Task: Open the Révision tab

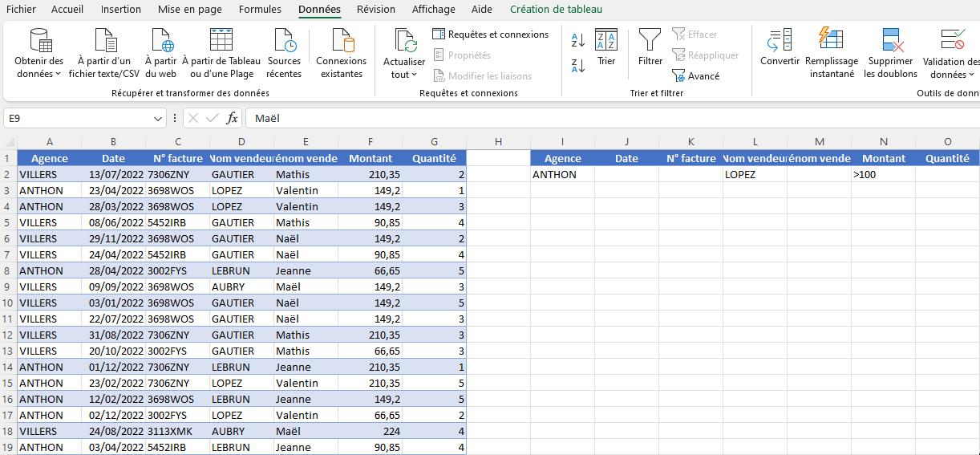Action: pyautogui.click(x=376, y=10)
